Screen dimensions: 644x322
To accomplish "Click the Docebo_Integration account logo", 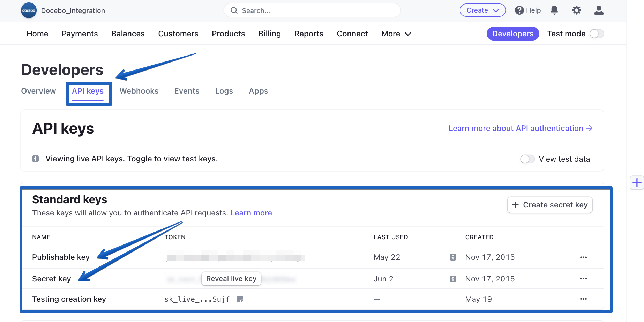I will pos(29,10).
